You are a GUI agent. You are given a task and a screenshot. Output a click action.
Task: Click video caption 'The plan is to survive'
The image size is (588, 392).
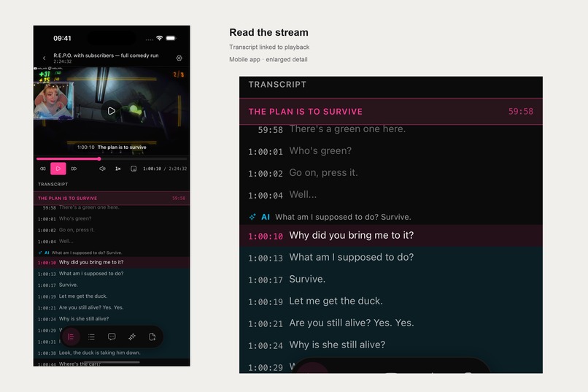pyautogui.click(x=122, y=147)
